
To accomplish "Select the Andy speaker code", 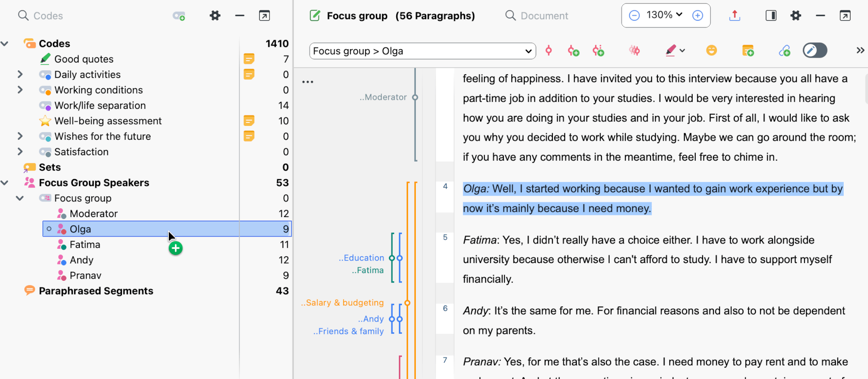I will (81, 260).
